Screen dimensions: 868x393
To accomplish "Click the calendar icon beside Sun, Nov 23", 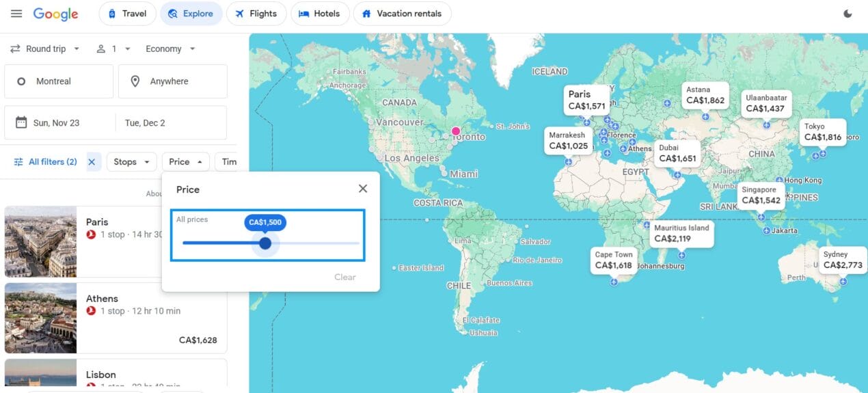I will pyautogui.click(x=21, y=123).
